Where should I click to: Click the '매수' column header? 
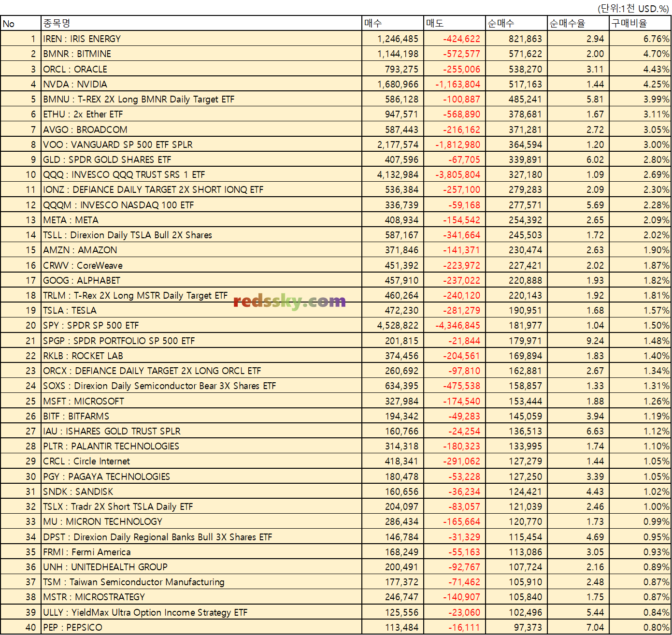coord(393,23)
